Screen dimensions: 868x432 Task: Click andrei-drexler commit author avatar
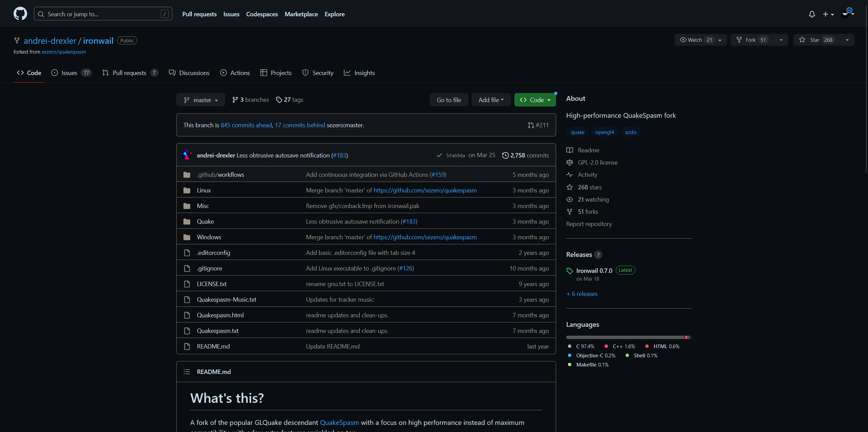coord(187,155)
